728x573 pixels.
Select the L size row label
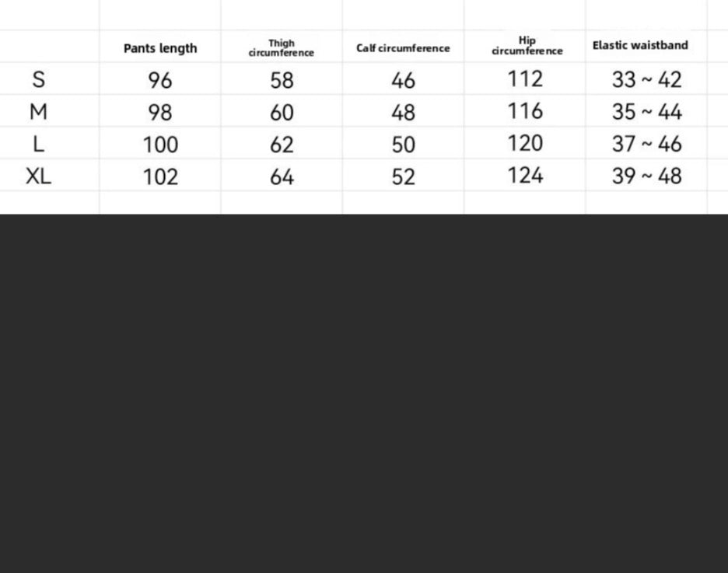39,144
